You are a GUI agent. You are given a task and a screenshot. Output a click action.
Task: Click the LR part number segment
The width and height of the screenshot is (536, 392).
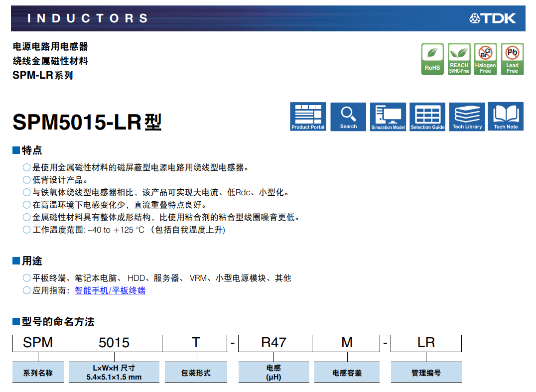click(x=426, y=343)
